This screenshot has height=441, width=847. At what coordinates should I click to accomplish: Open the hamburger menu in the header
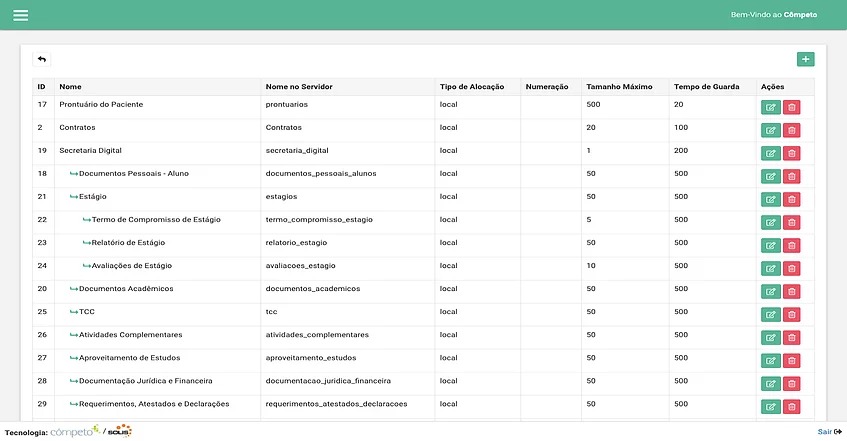[20, 15]
